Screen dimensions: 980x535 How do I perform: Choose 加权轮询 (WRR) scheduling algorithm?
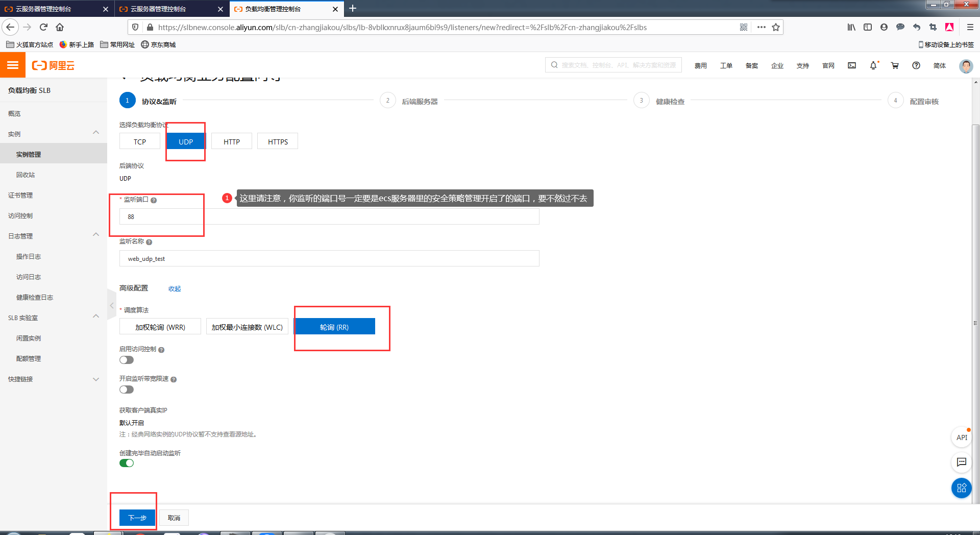pos(160,327)
